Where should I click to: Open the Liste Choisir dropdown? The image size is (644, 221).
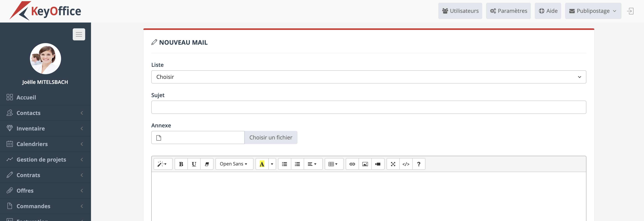click(368, 77)
